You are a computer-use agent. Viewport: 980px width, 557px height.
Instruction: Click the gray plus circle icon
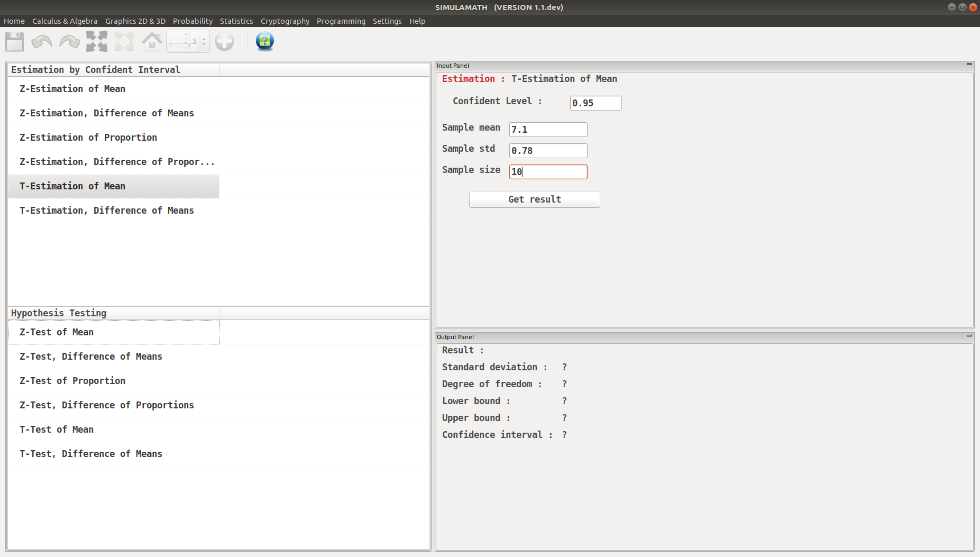[224, 41]
